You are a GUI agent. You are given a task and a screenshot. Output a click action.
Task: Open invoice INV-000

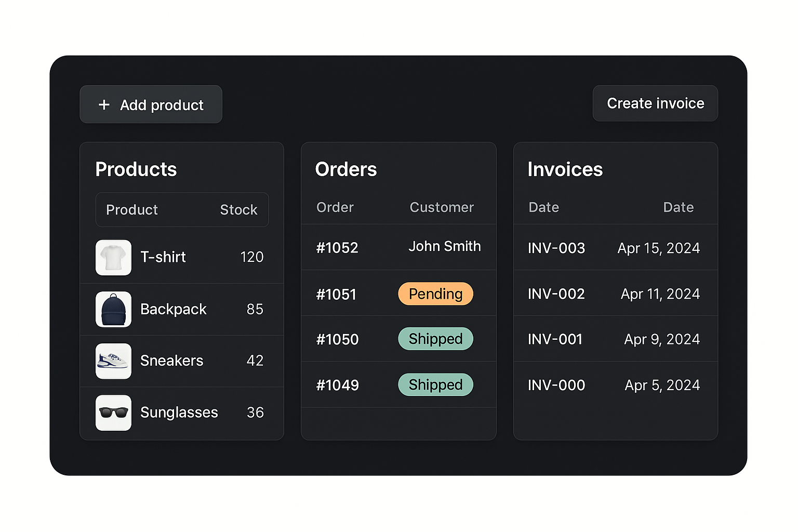(556, 385)
